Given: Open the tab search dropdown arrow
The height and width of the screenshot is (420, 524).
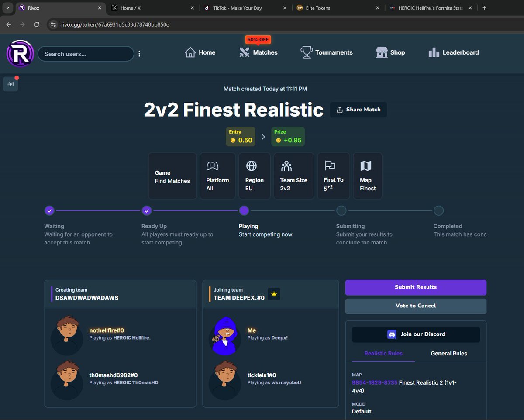Looking at the screenshot, I should [x=7, y=8].
